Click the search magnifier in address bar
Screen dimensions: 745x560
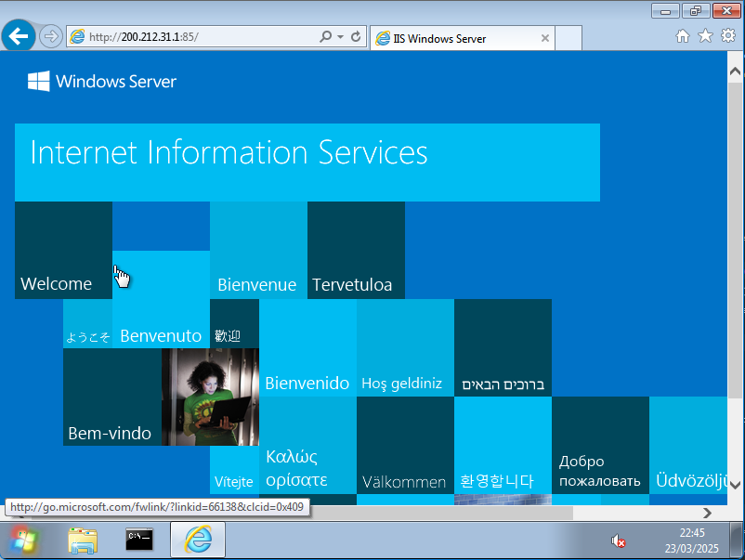pyautogui.click(x=325, y=37)
